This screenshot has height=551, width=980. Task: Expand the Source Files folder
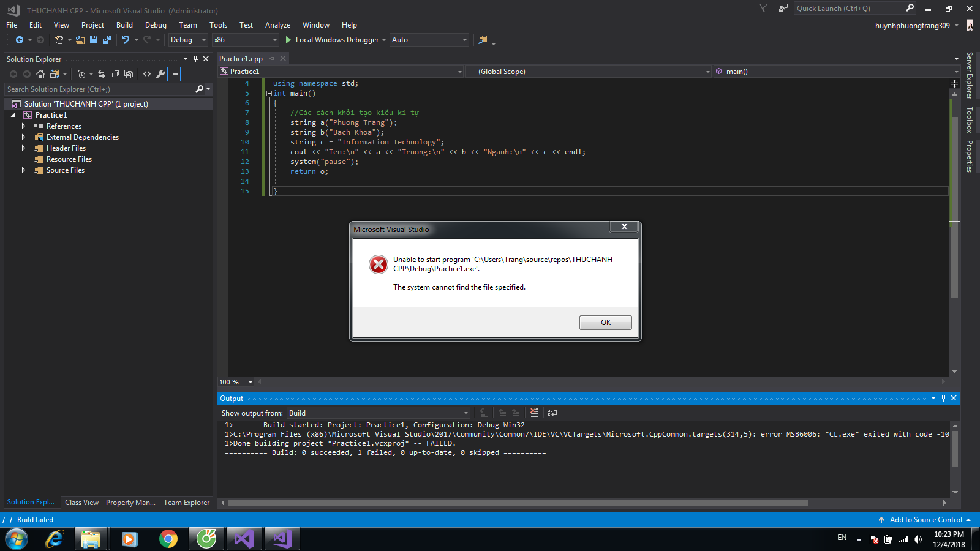tap(24, 170)
